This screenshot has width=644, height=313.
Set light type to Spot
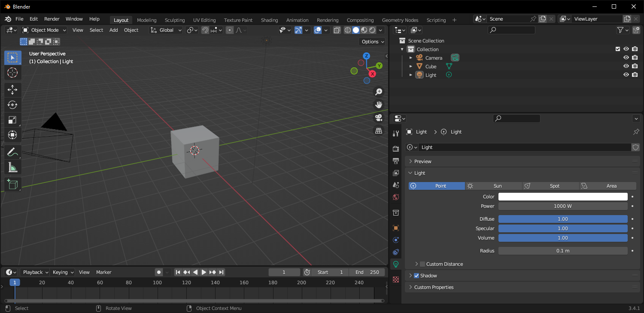pyautogui.click(x=551, y=186)
